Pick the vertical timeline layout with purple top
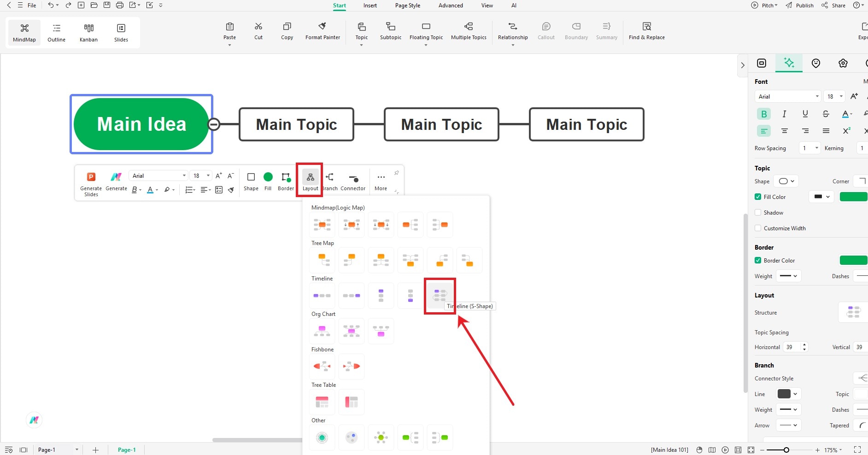Image resolution: width=868 pixels, height=455 pixels. (381, 295)
